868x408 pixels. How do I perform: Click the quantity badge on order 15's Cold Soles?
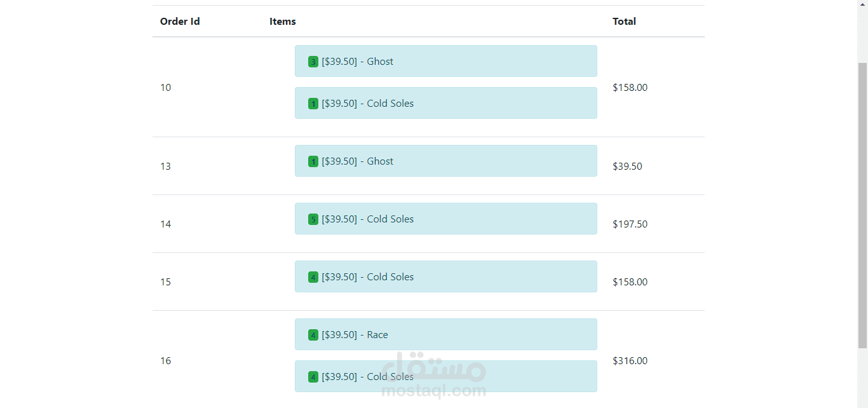coord(313,277)
